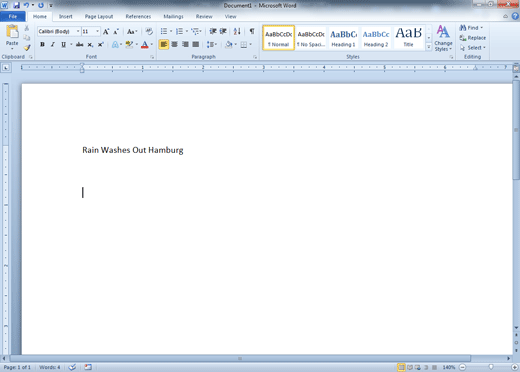Toggle Superscript formatting
The image size is (520, 372).
(x=100, y=44)
